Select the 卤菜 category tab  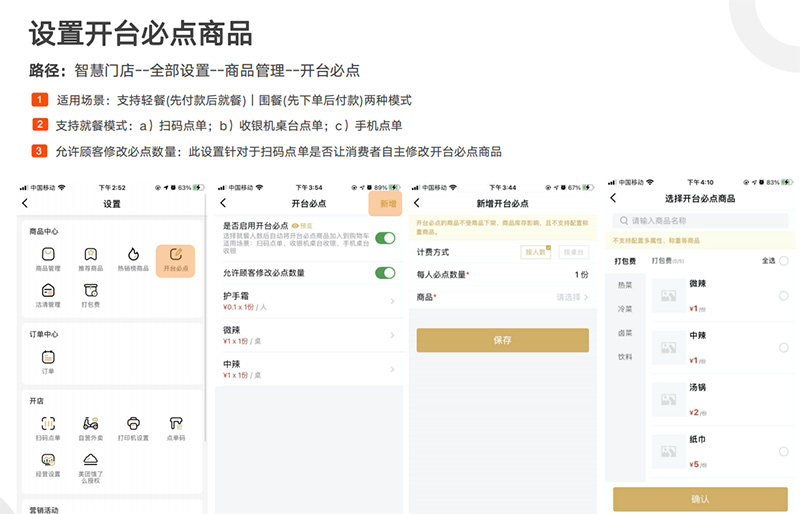(625, 333)
